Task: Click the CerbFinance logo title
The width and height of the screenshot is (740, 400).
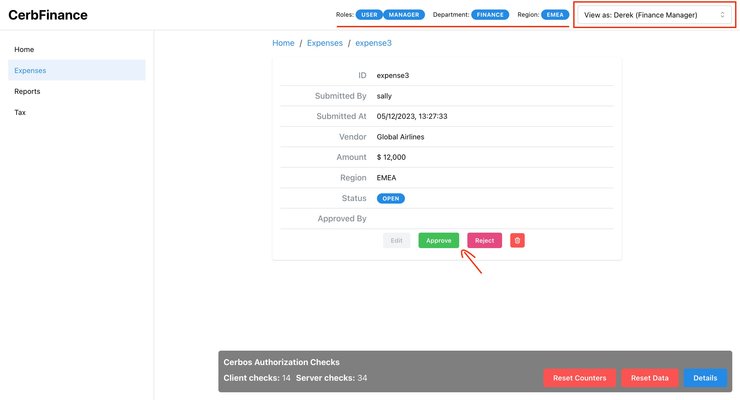Action: tap(48, 15)
